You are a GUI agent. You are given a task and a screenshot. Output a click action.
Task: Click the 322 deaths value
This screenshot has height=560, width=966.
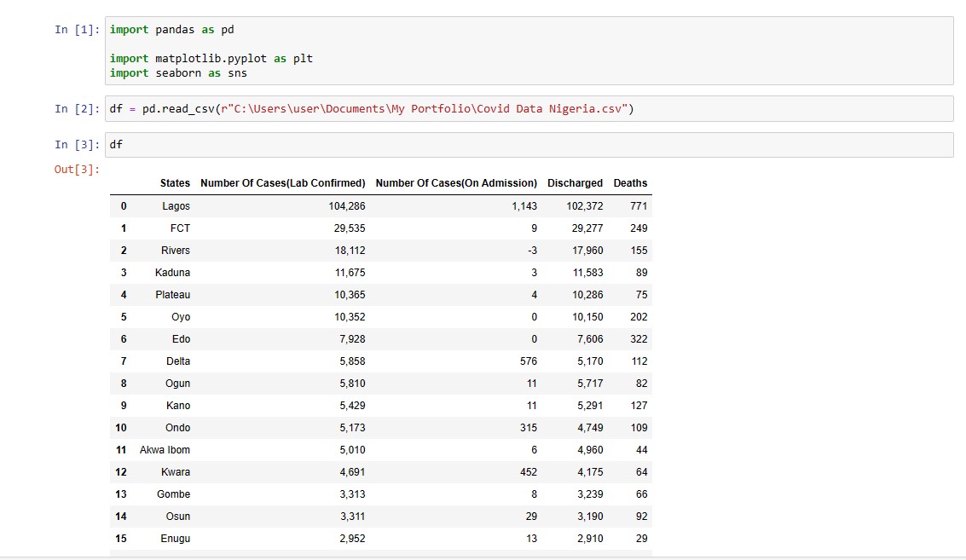click(x=639, y=339)
